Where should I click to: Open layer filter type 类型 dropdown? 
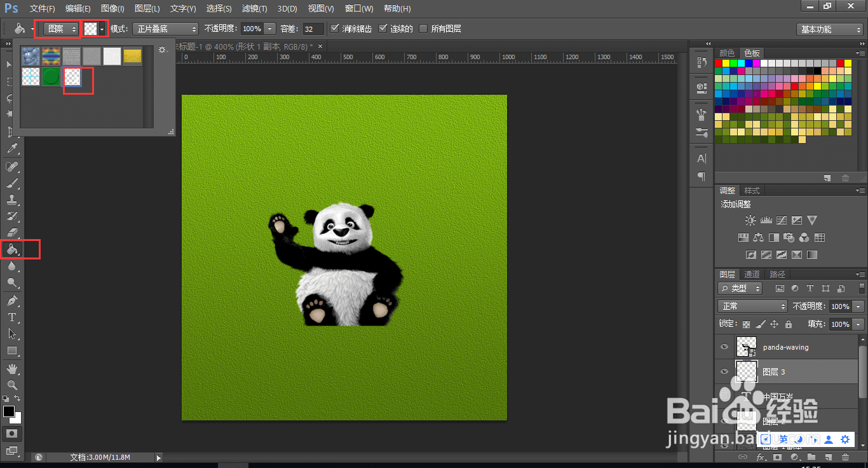[740, 288]
